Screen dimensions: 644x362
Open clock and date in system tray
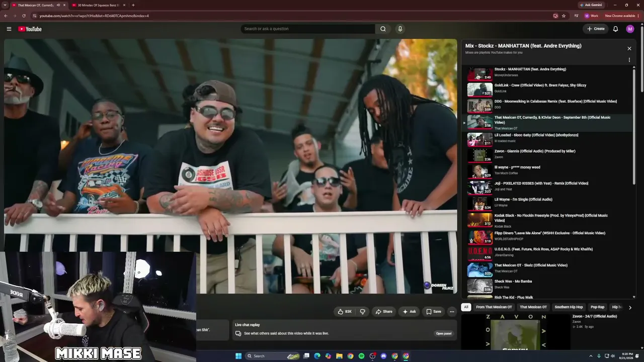(x=627, y=356)
